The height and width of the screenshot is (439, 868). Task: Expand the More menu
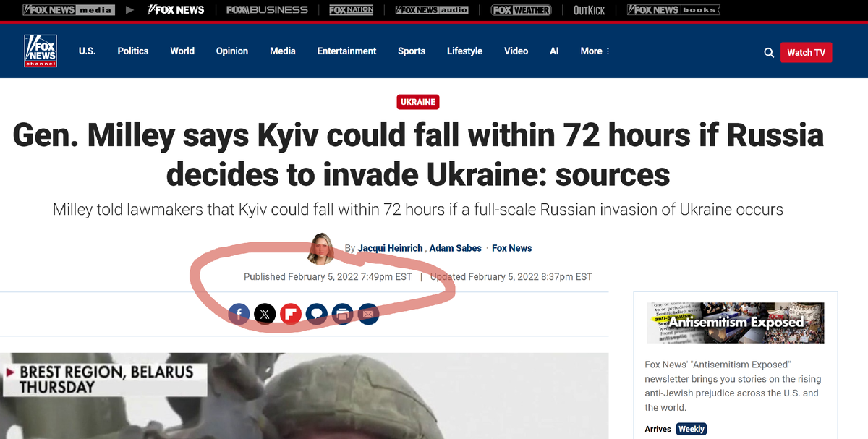(595, 51)
